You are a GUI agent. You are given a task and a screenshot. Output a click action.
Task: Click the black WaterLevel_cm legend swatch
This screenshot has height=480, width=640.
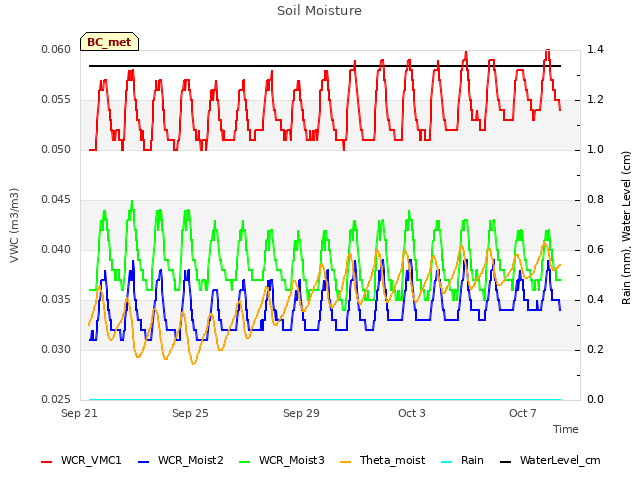pyautogui.click(x=505, y=461)
